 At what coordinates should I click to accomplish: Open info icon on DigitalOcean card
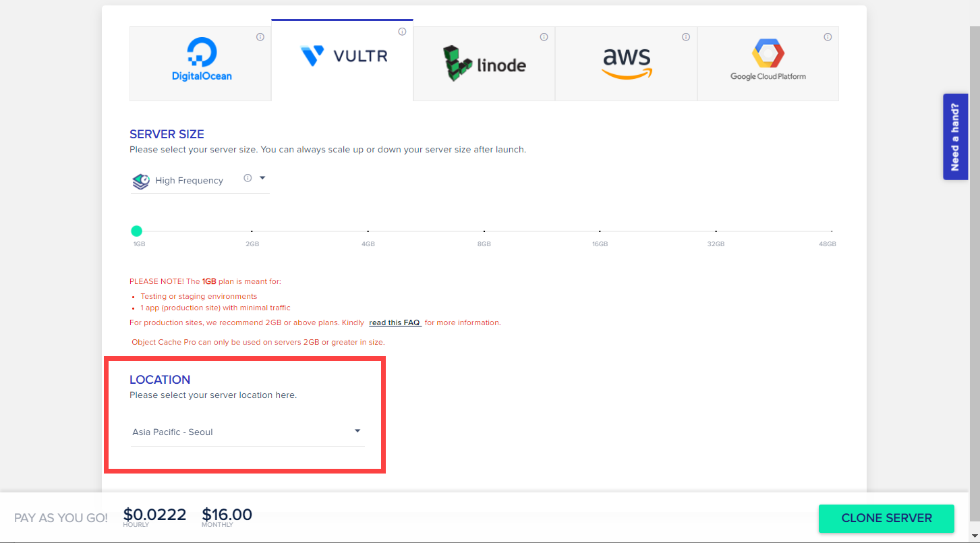pyautogui.click(x=260, y=37)
